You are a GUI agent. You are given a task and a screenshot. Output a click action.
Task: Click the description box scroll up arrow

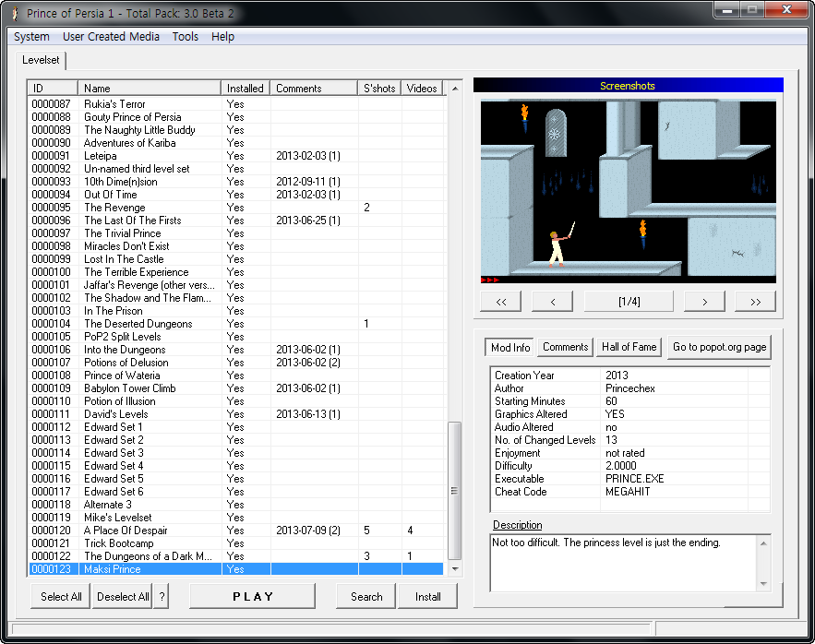(x=763, y=543)
